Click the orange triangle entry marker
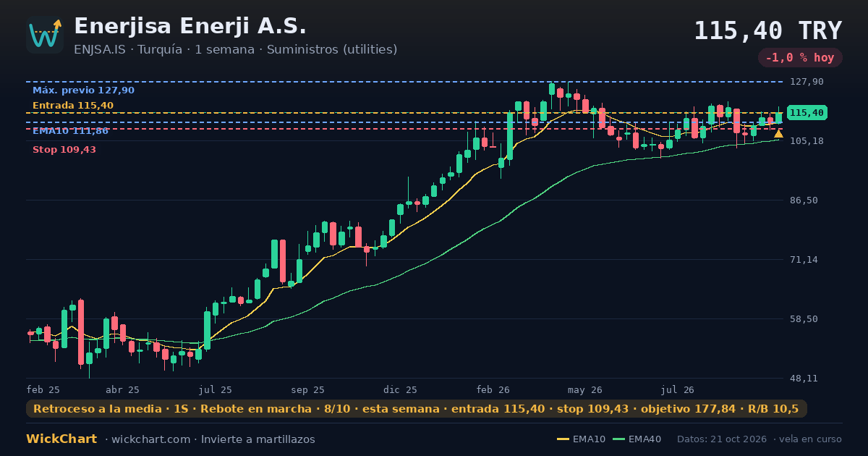Image resolution: width=868 pixels, height=456 pixels. (x=778, y=134)
